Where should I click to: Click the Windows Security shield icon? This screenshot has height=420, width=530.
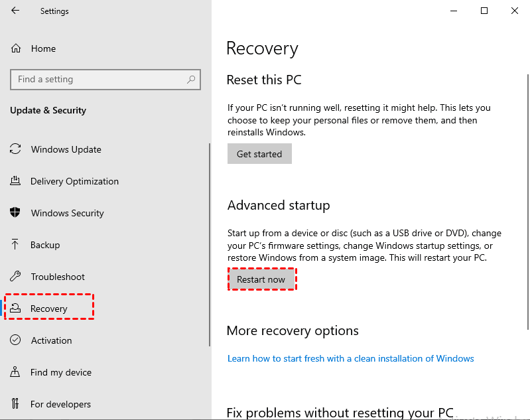pos(16,213)
